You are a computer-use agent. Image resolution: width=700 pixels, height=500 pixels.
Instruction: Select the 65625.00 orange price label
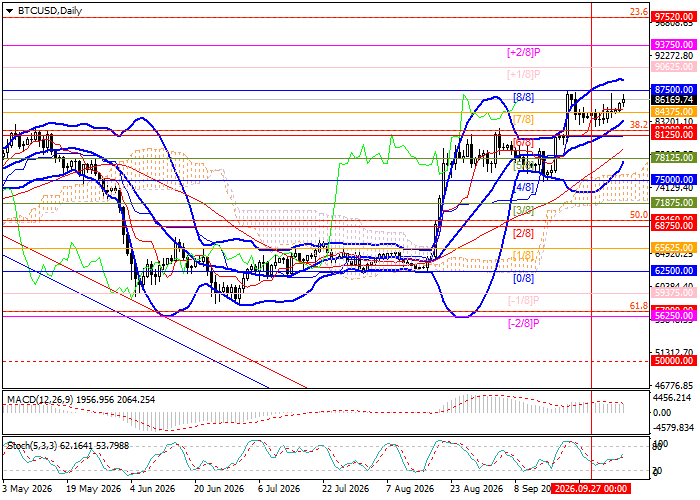tap(674, 248)
